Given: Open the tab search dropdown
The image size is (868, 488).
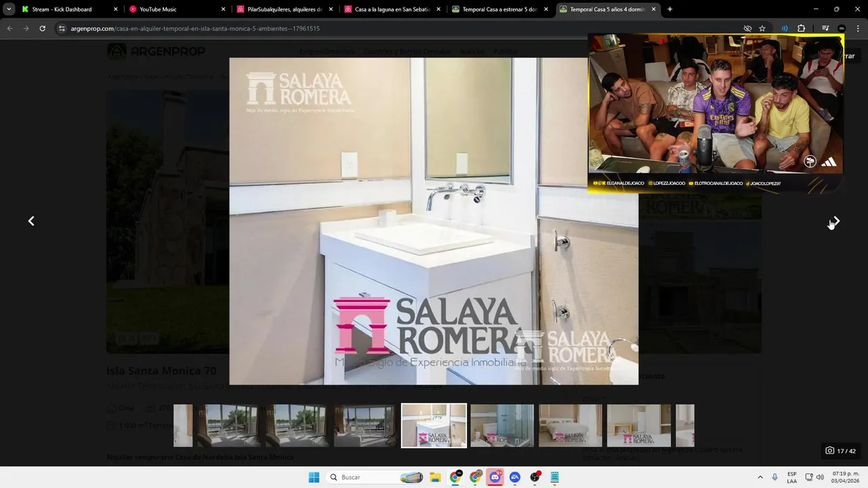Looking at the screenshot, I should point(9,9).
